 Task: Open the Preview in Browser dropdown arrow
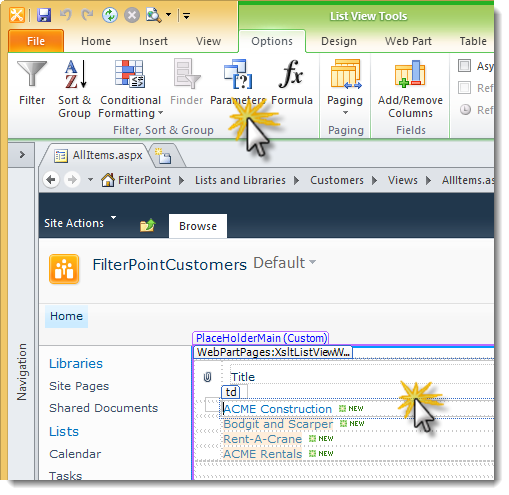click(x=169, y=15)
